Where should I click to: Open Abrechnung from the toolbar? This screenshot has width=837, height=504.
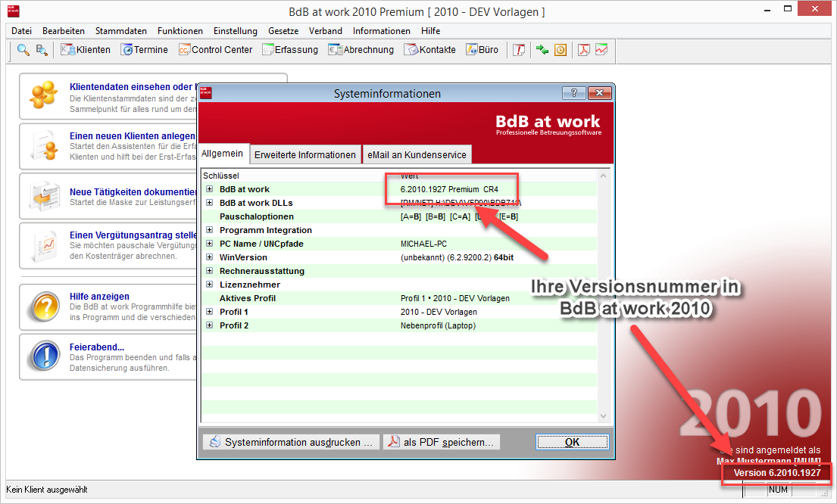pyautogui.click(x=361, y=50)
